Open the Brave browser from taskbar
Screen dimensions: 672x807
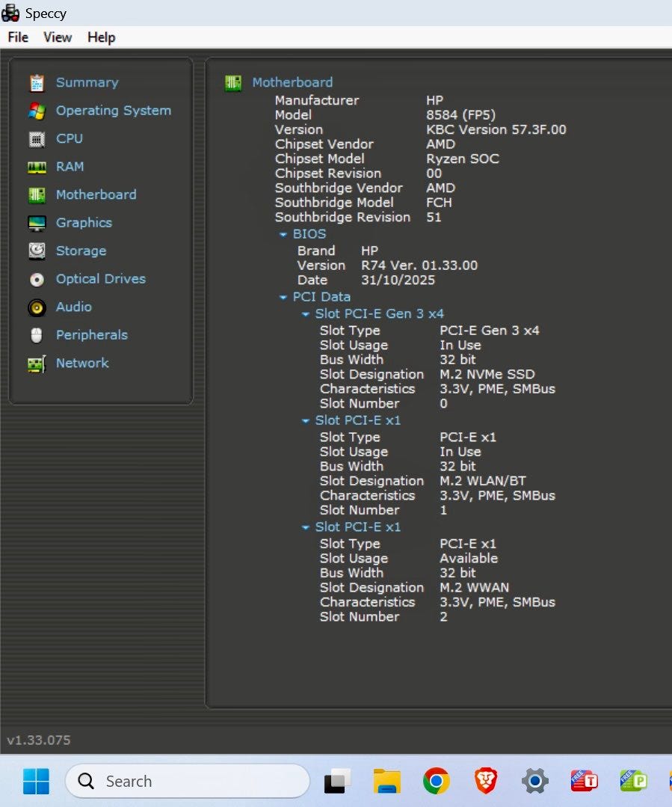click(x=486, y=782)
